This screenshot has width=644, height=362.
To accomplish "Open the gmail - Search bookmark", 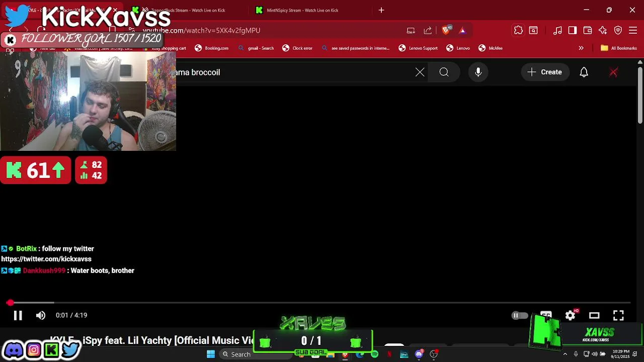I will pyautogui.click(x=256, y=48).
